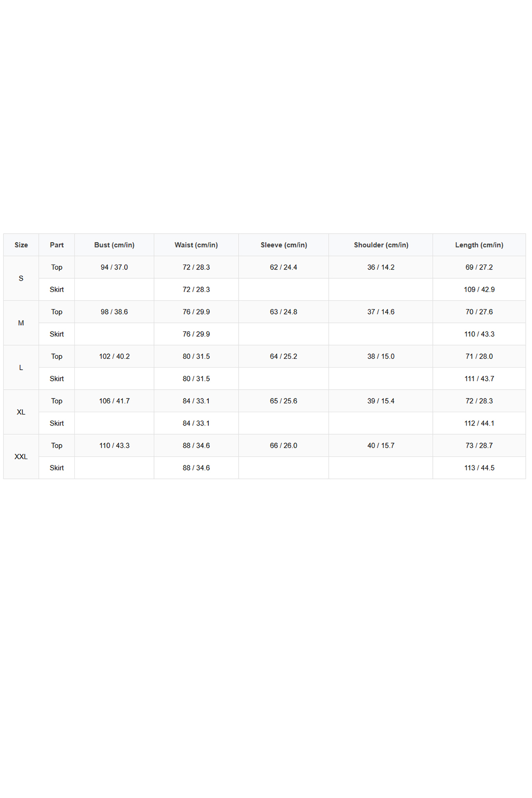Click the M size row label
Viewport: 532px width, 798px height.
click(21, 323)
